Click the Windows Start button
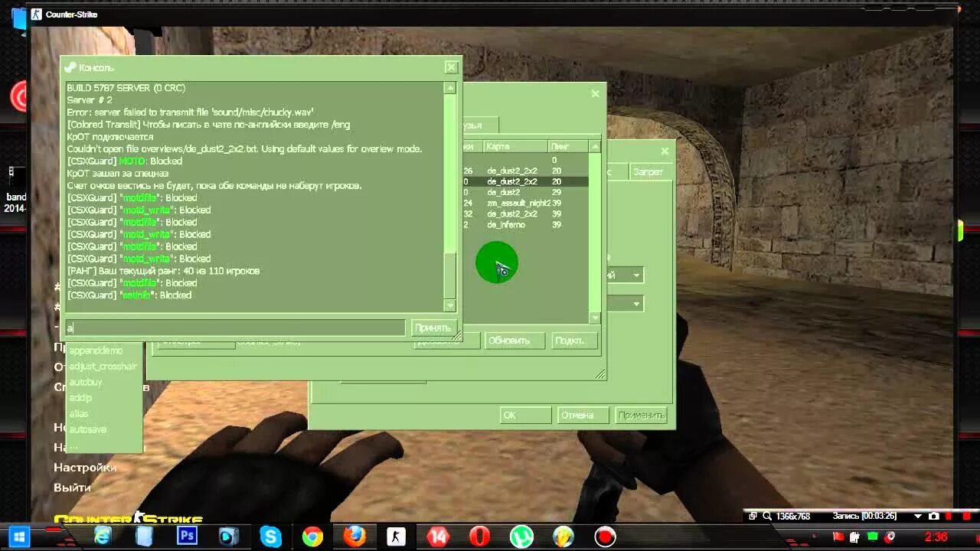Image resolution: width=980 pixels, height=551 pixels. pos(18,536)
